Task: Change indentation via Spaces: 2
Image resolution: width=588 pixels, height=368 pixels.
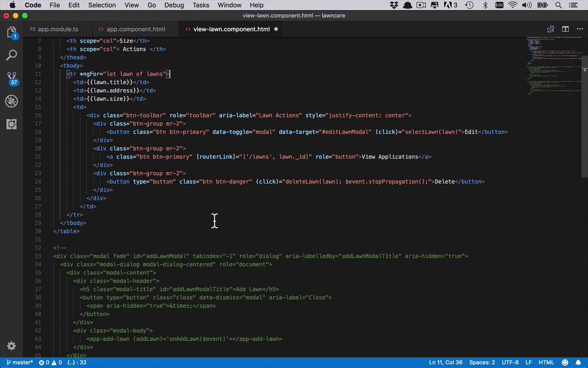Action: (482, 362)
